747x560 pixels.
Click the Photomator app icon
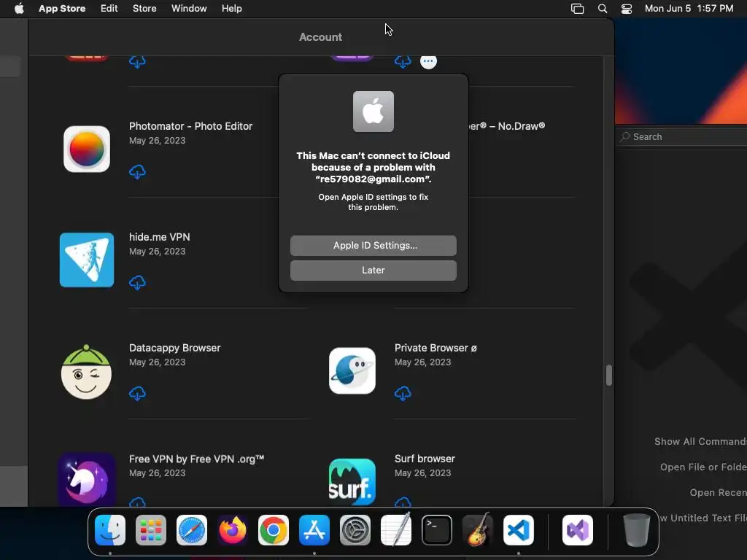tap(87, 149)
